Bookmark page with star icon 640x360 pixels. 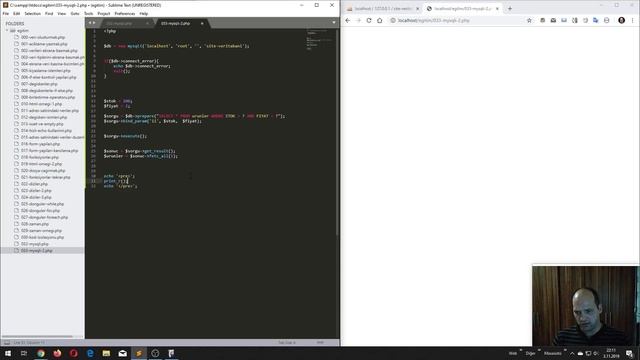pos(529,20)
